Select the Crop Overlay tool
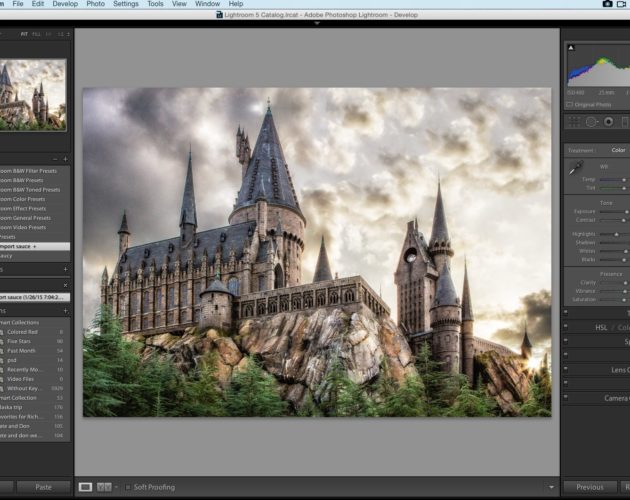The width and height of the screenshot is (630, 500). click(x=574, y=122)
